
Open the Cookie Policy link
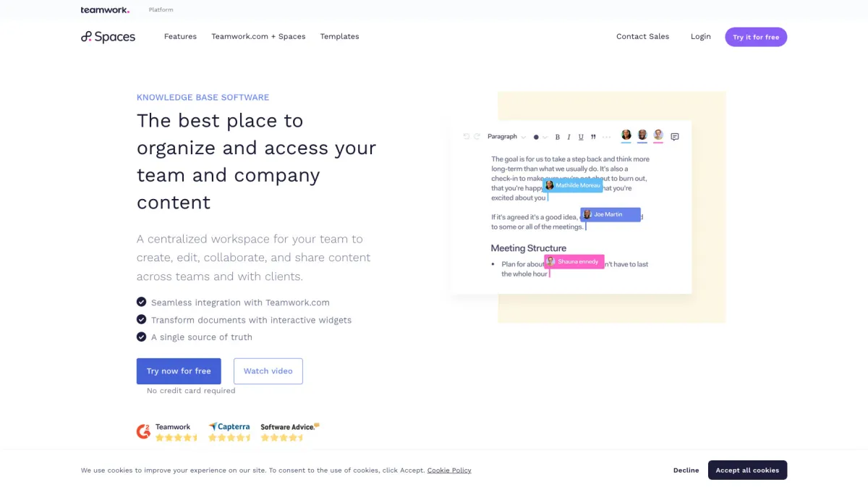pos(449,470)
